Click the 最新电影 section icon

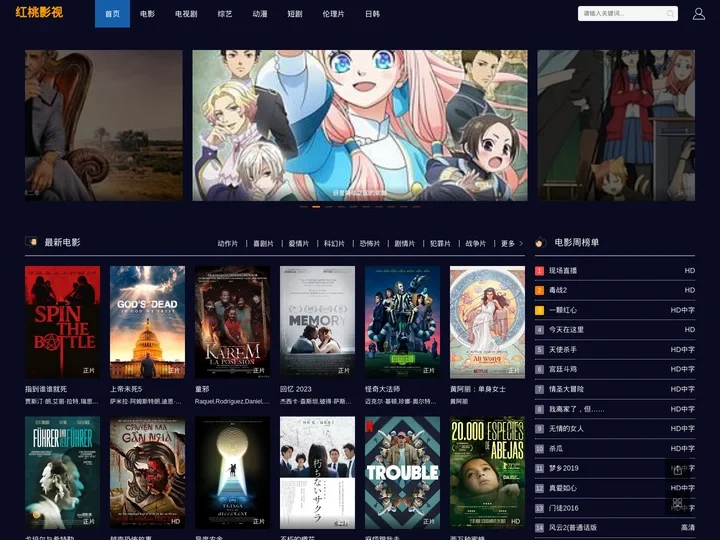[31, 242]
